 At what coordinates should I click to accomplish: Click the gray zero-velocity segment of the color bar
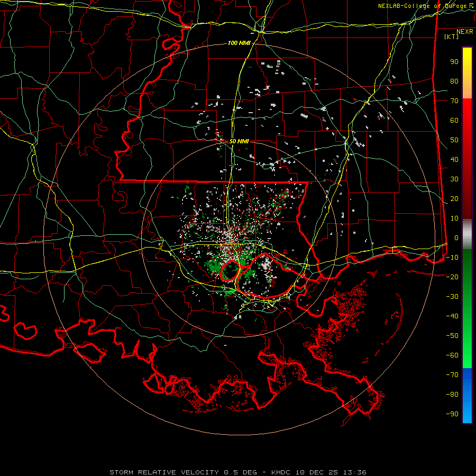467,234
